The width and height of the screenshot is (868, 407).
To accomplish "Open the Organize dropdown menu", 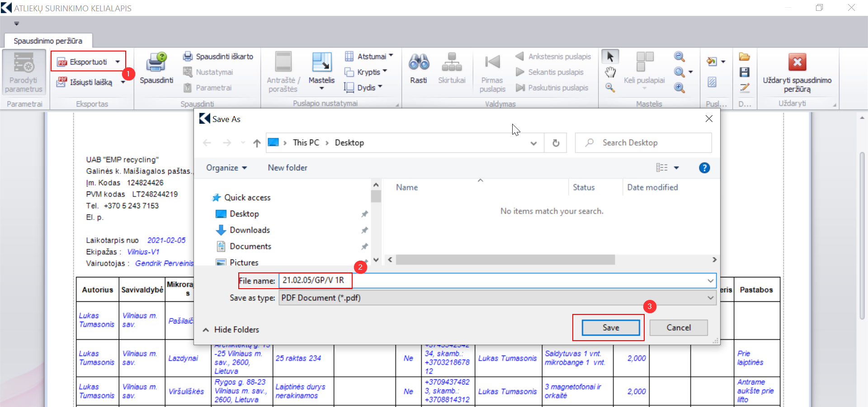I will [x=226, y=168].
